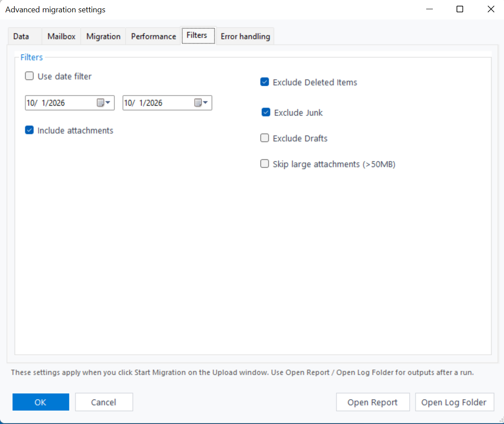Viewport: 504px width, 424px height.
Task: Select the Error handling tab
Action: click(x=245, y=37)
